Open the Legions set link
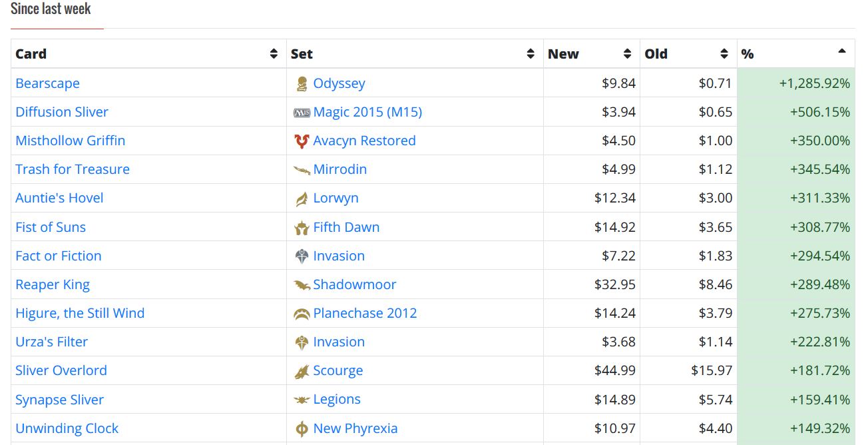Image resolution: width=868 pixels, height=445 pixels. tap(337, 399)
